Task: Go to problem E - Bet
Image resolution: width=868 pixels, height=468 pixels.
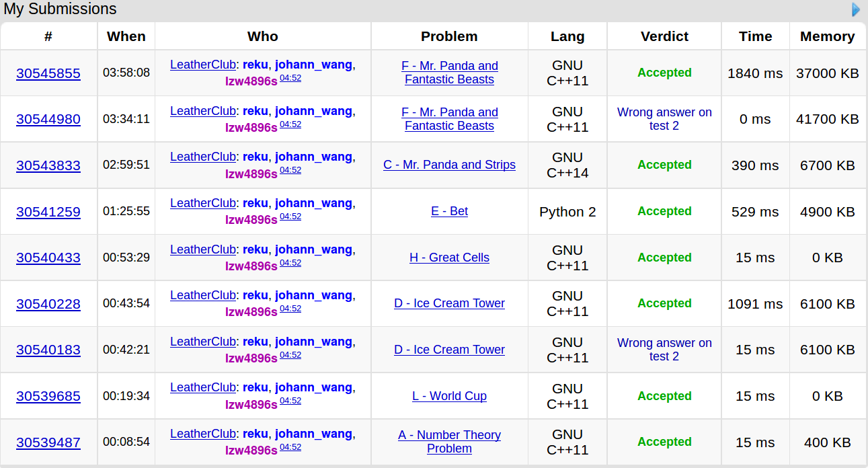Action: (449, 211)
